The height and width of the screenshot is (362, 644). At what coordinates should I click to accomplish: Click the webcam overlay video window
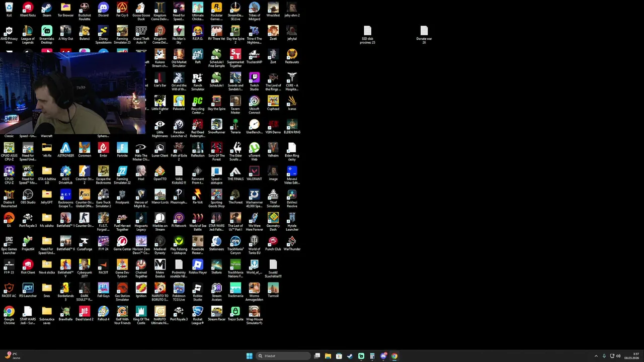[73, 93]
